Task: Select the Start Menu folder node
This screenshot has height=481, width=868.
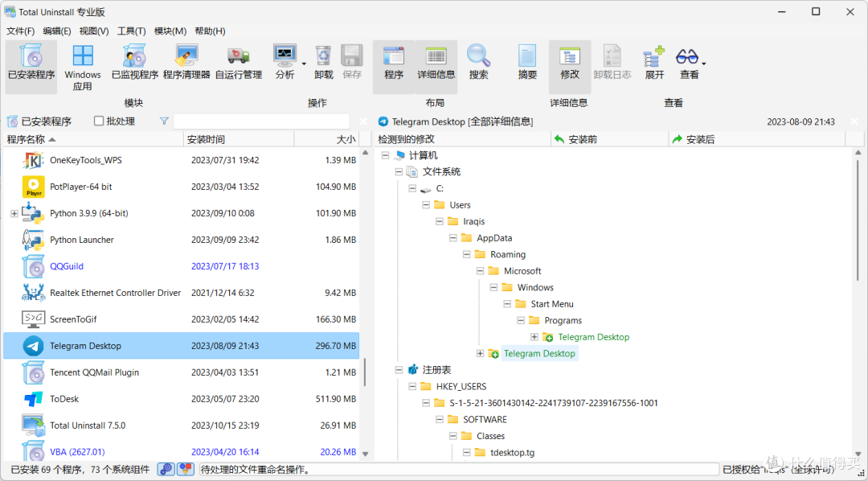Action: point(552,304)
